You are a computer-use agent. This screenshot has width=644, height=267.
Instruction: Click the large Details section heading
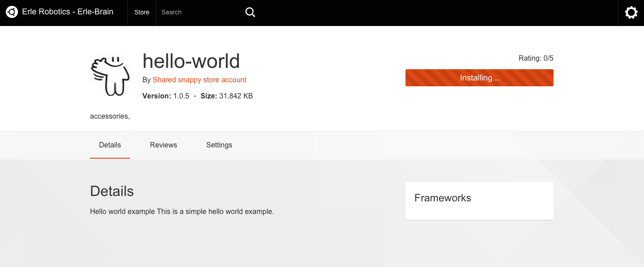112,191
